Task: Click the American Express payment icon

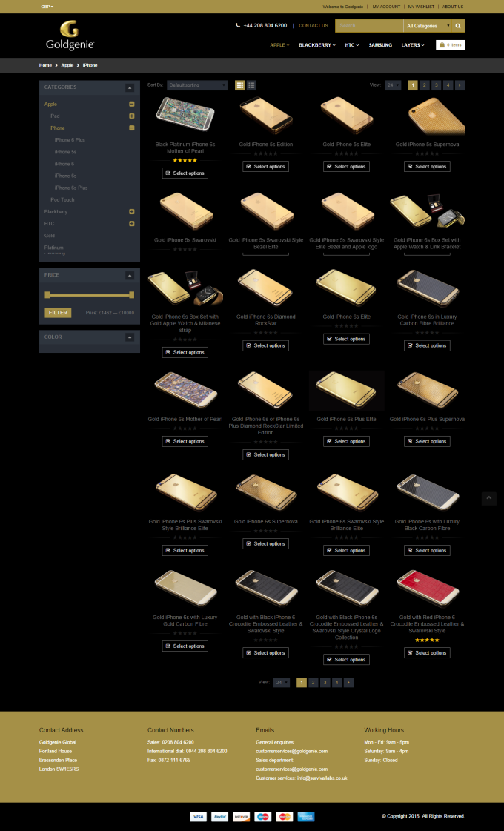Action: click(306, 817)
